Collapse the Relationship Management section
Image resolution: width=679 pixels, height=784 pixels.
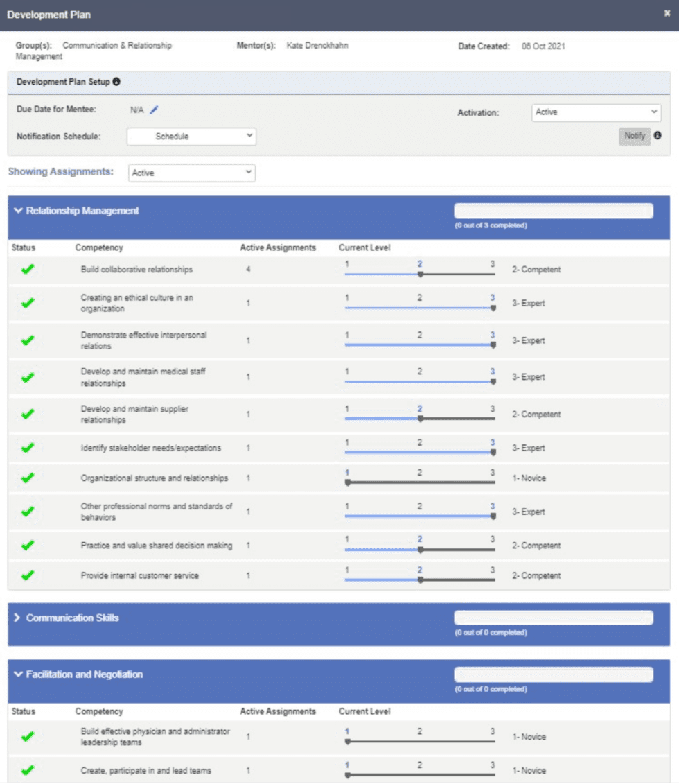point(18,211)
